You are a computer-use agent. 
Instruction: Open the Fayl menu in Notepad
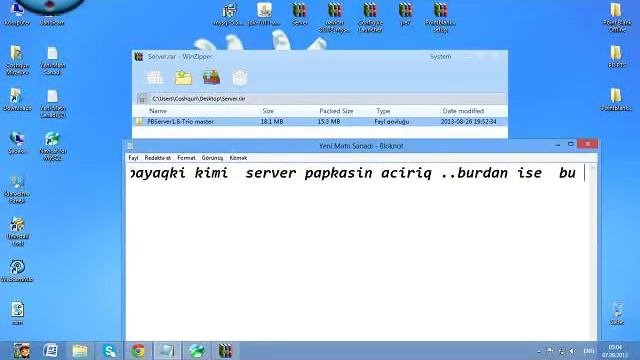pos(133,158)
